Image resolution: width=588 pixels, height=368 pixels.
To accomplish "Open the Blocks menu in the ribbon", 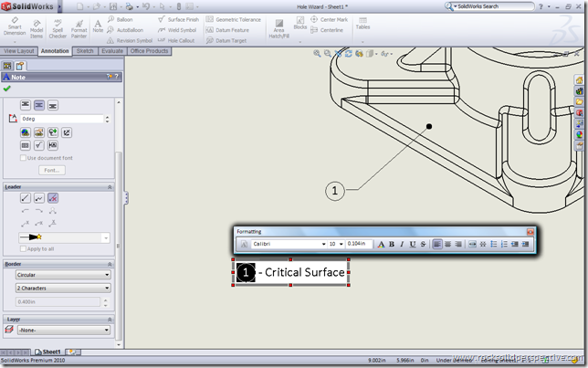I will pyautogui.click(x=300, y=23).
